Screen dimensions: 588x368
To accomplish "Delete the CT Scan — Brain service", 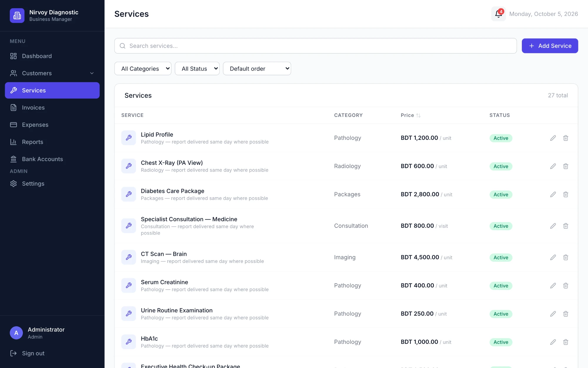I will 566,258.
